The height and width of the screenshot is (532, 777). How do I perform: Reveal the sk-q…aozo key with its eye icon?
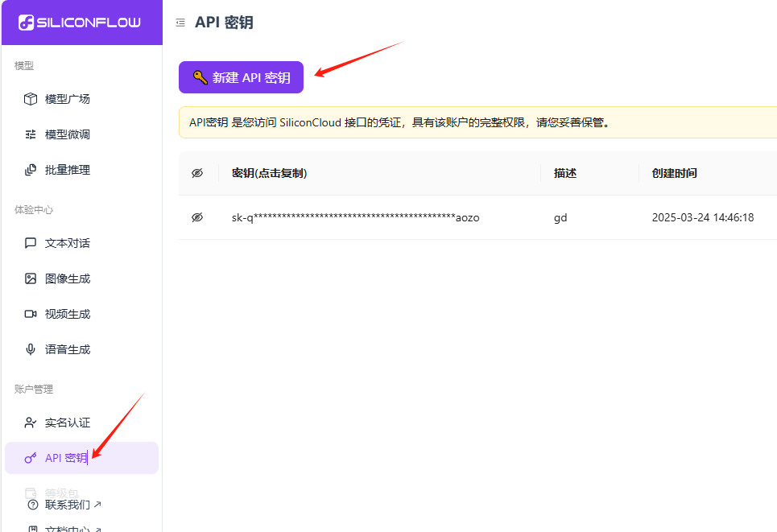197,217
